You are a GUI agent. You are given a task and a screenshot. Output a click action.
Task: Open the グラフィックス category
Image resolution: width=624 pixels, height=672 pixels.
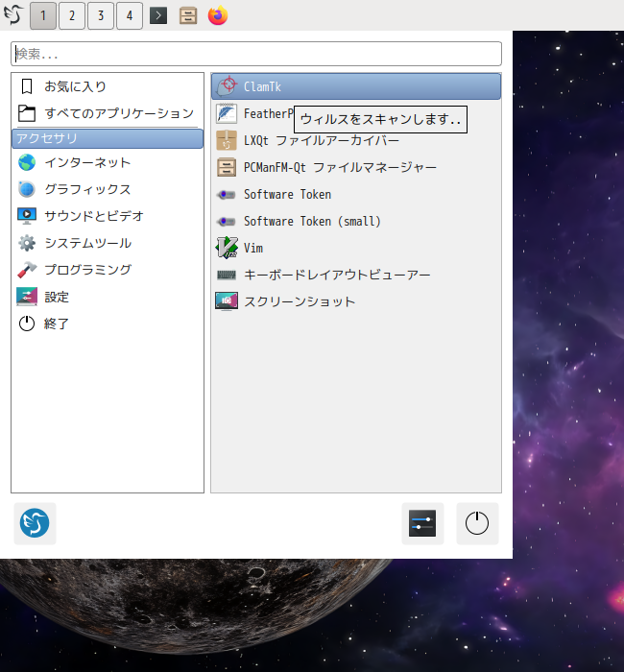coord(108,189)
